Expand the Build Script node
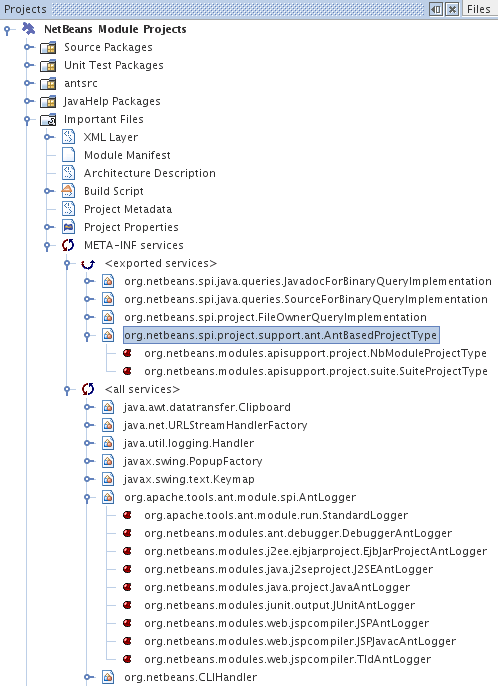498x686 pixels. 49,191
